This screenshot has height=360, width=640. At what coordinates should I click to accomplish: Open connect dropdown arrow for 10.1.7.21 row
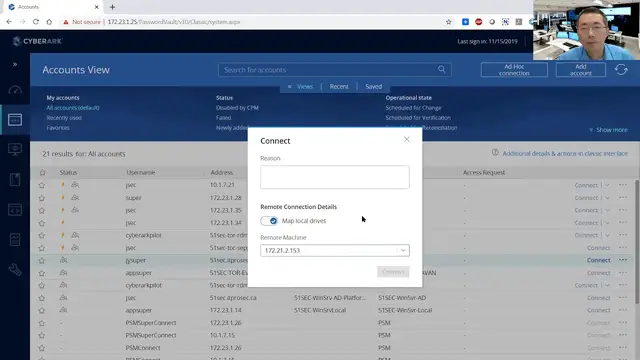(x=607, y=185)
